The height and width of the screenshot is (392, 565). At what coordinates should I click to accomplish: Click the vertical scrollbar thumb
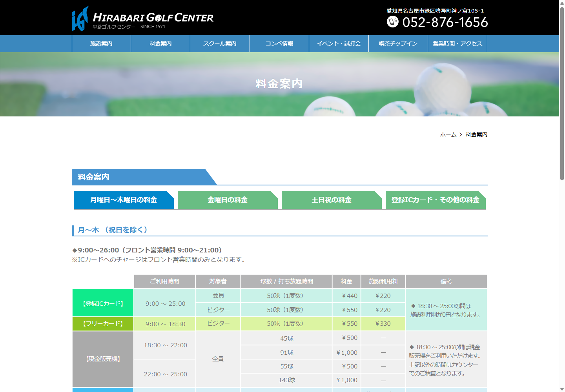tap(562, 93)
